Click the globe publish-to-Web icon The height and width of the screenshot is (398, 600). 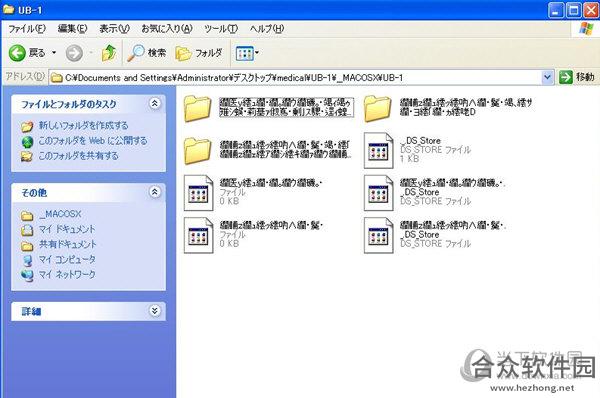28,142
